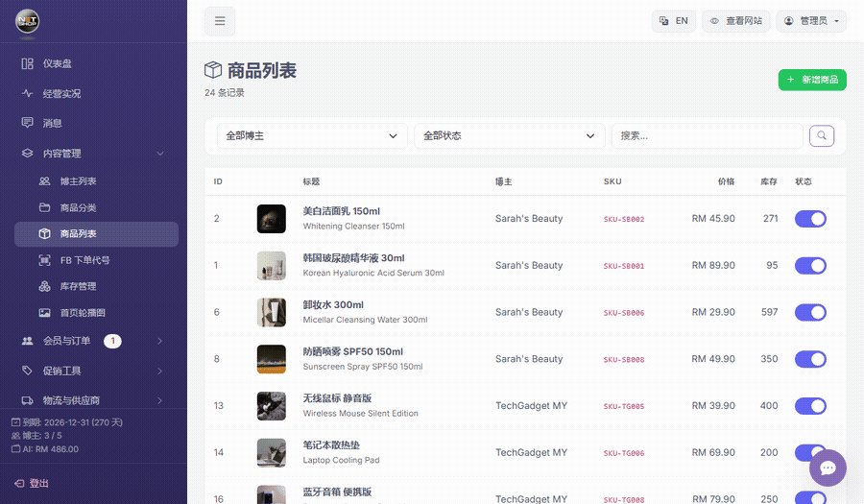
Task: Switch language with EN button
Action: click(x=674, y=21)
